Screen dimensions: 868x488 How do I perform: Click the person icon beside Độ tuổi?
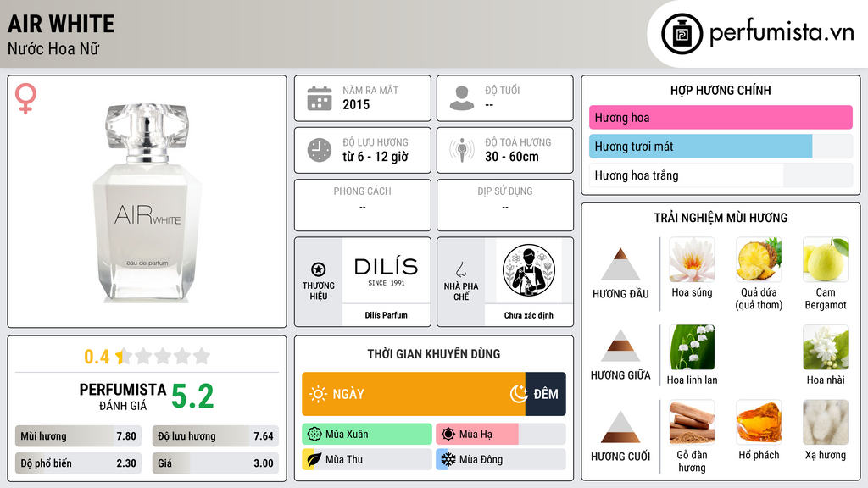pyautogui.click(x=462, y=98)
